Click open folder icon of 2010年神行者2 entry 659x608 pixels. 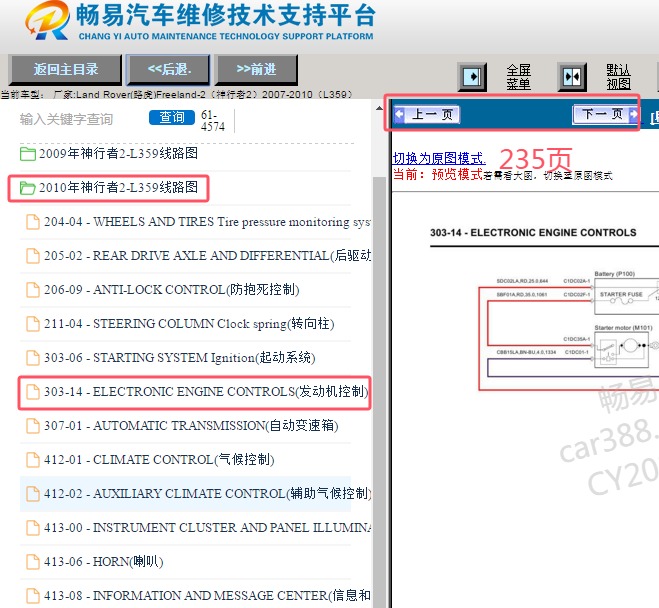point(28,188)
